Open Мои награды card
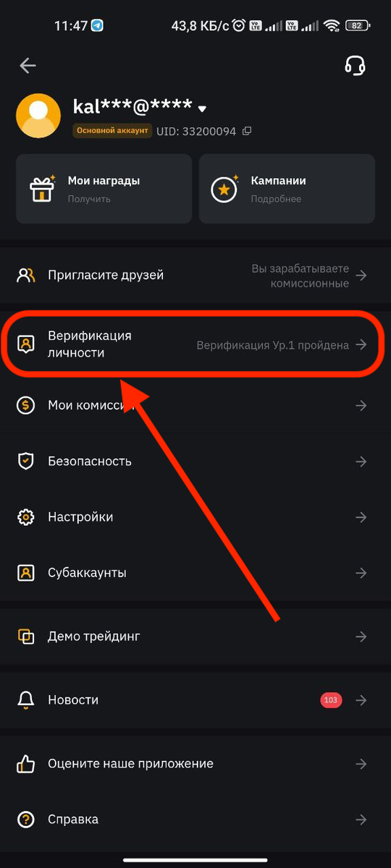391x868 pixels. [x=104, y=189]
